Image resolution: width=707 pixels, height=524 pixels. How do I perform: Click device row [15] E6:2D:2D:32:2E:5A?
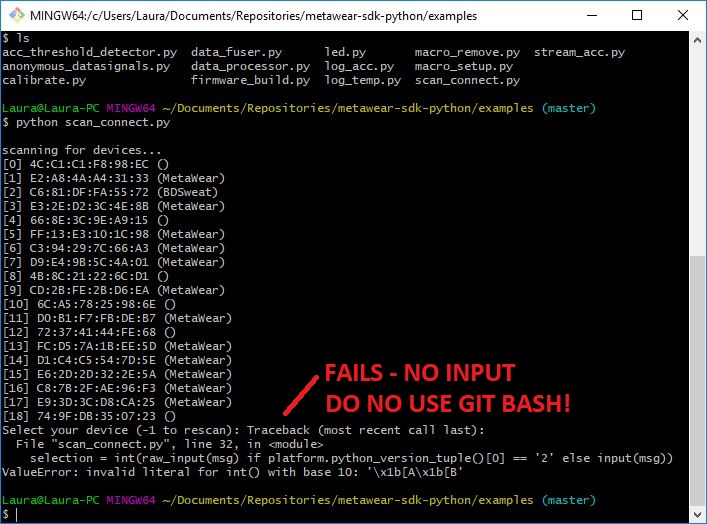point(117,374)
